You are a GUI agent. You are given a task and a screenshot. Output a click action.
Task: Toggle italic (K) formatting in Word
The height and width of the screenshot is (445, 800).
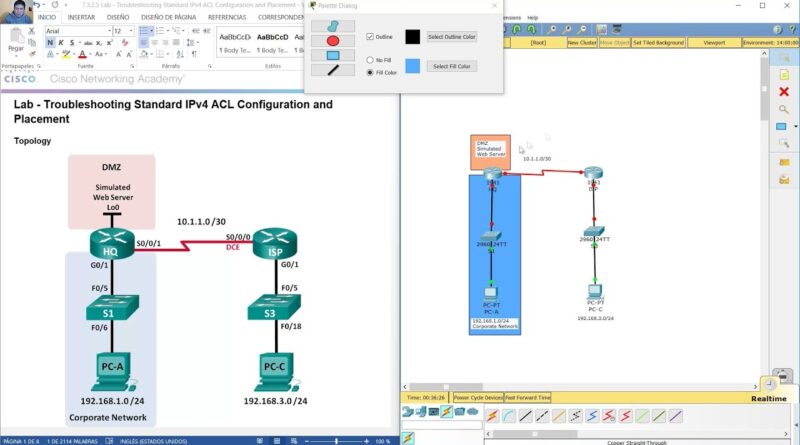[61, 43]
